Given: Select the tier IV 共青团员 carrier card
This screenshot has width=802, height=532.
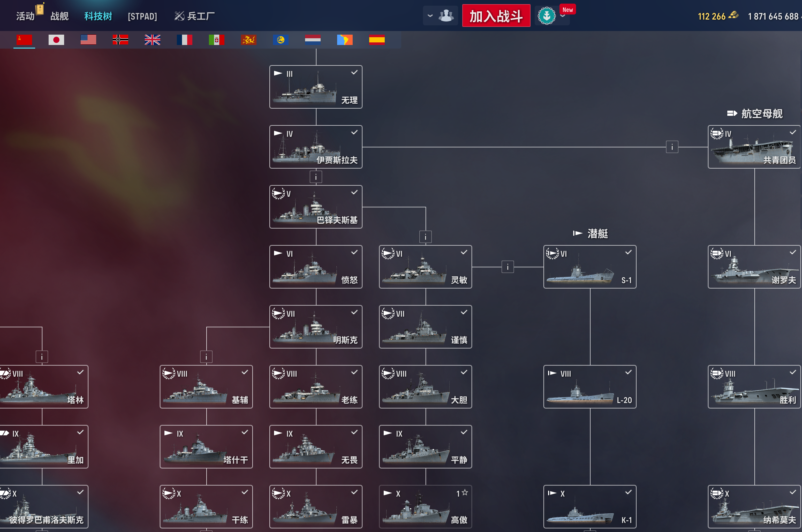Looking at the screenshot, I should [754, 147].
